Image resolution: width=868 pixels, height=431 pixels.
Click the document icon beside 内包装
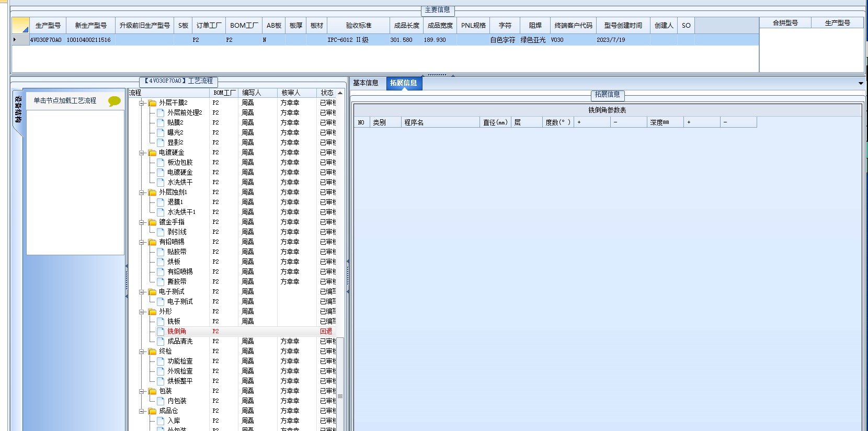click(161, 401)
